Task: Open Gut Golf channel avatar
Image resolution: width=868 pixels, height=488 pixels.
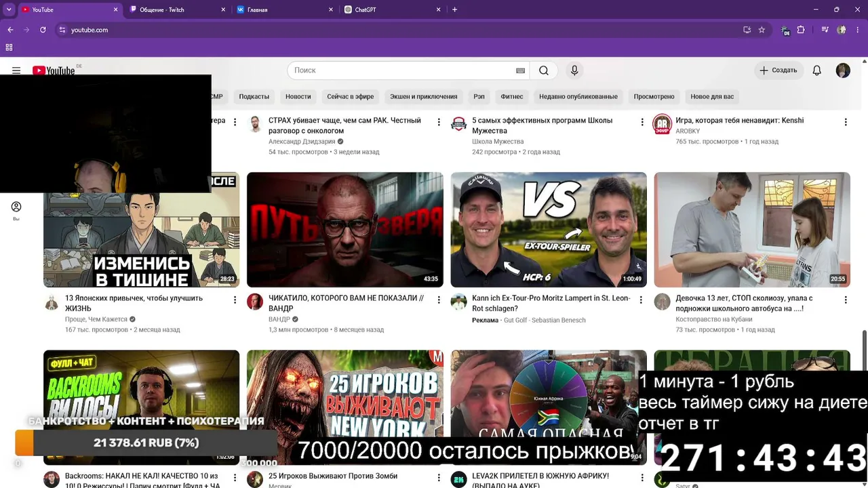Action: click(459, 302)
